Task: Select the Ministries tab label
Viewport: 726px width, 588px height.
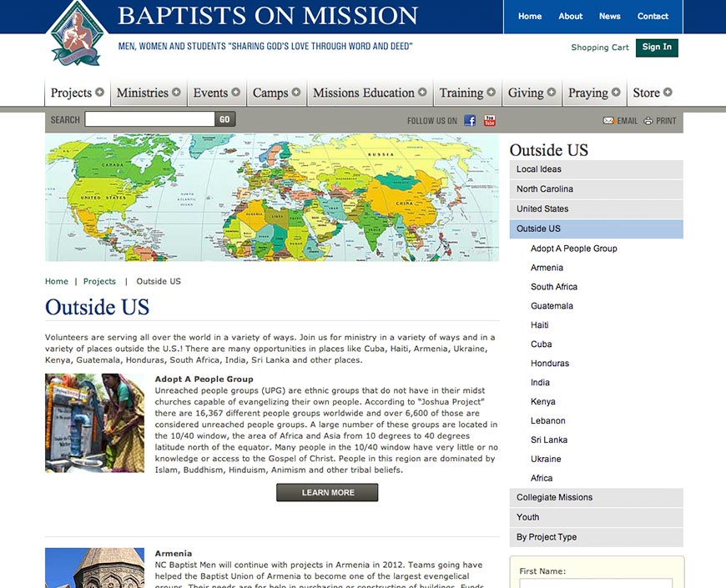Action: click(143, 93)
